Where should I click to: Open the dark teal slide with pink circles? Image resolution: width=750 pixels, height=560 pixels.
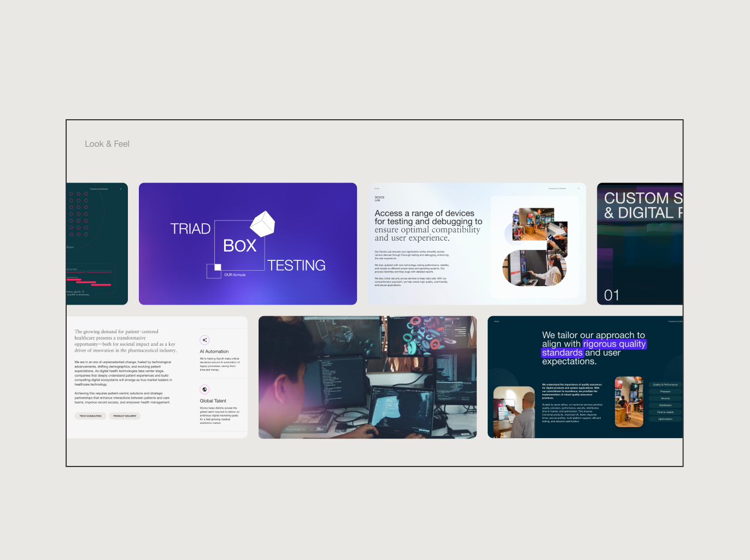(97, 244)
